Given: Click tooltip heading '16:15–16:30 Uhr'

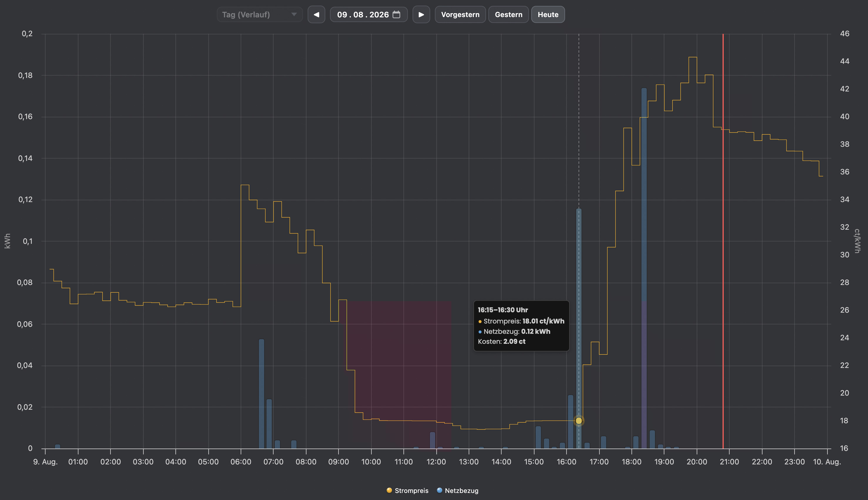Looking at the screenshot, I should pyautogui.click(x=503, y=310).
